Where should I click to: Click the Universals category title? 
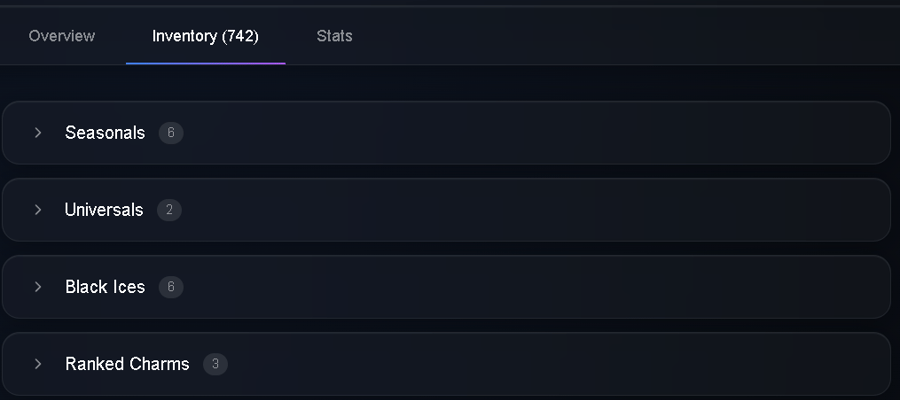[104, 209]
